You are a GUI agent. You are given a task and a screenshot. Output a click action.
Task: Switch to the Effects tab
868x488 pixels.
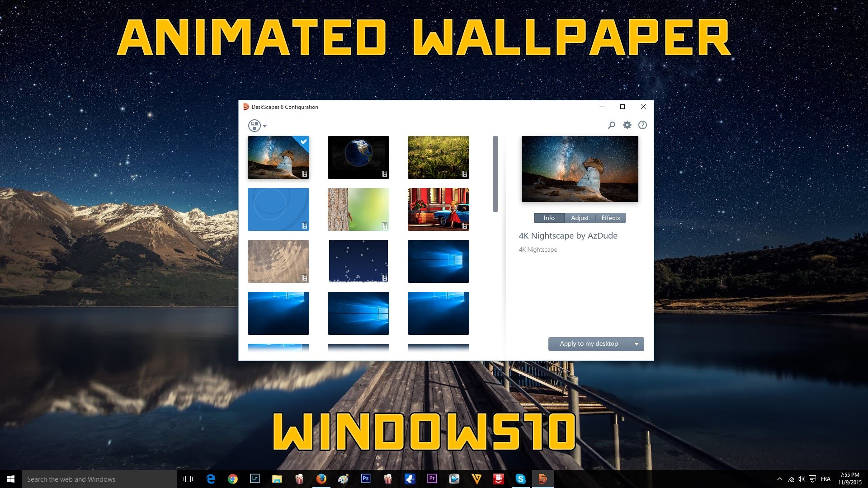click(x=610, y=218)
